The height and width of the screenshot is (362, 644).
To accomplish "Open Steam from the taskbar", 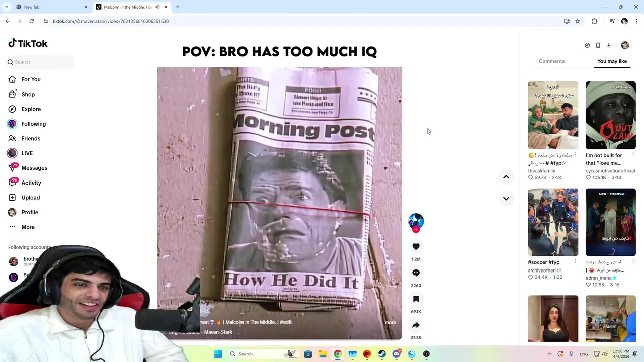I will click(382, 354).
